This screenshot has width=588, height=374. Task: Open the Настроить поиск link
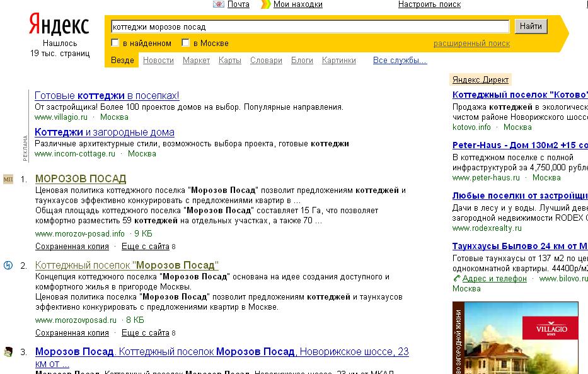tap(429, 4)
